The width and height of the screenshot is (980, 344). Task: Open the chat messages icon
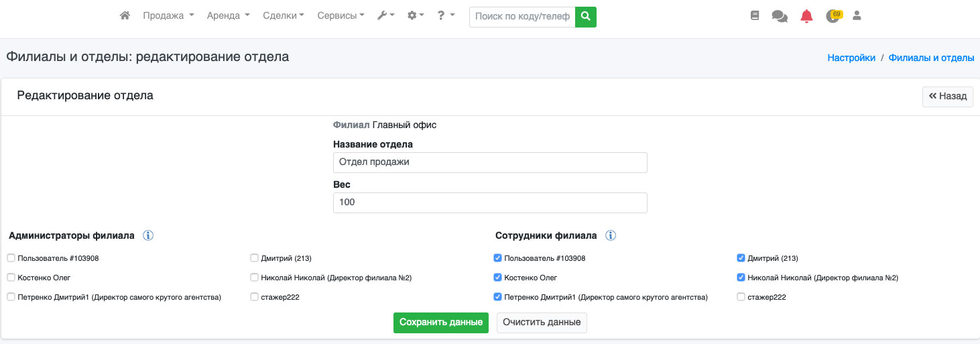coord(780,17)
